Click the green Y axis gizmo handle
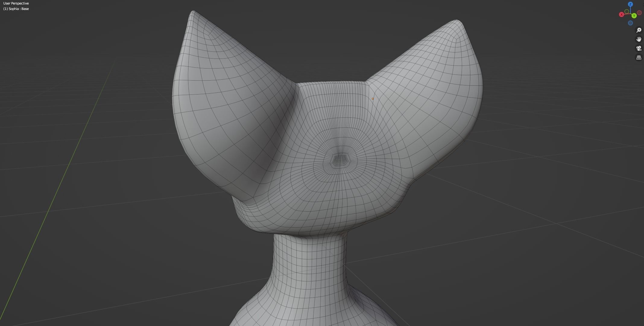The image size is (644, 326). pos(634,15)
